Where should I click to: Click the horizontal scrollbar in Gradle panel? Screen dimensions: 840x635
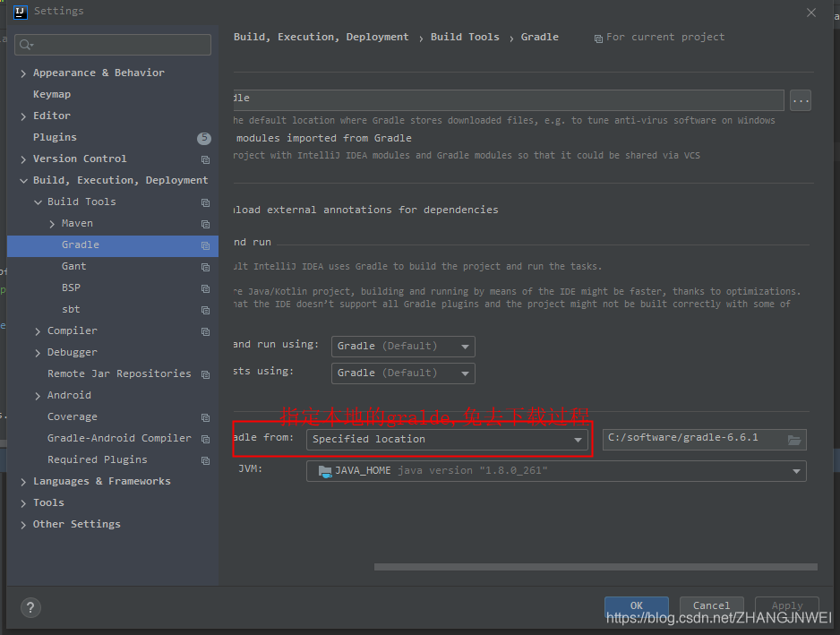[596, 567]
